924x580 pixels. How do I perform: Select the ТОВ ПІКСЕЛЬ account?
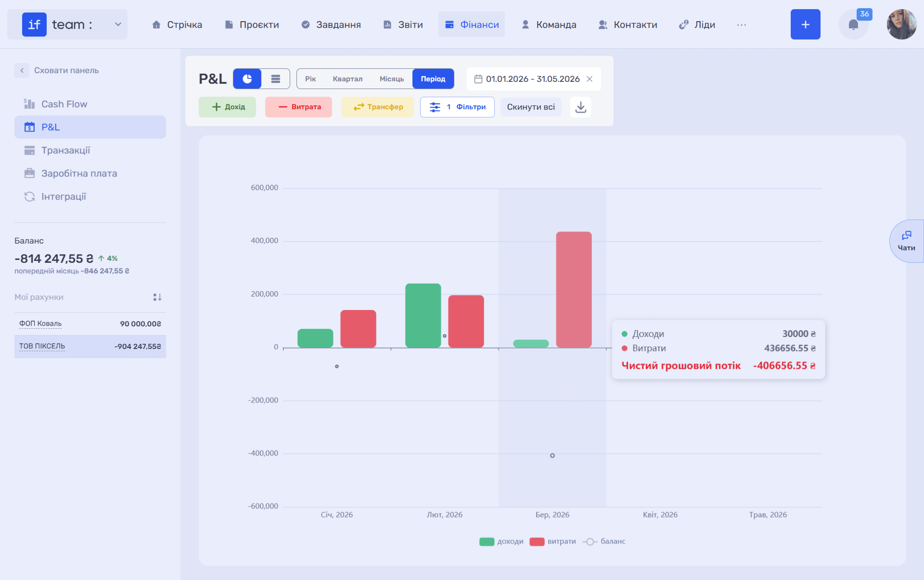coord(90,347)
